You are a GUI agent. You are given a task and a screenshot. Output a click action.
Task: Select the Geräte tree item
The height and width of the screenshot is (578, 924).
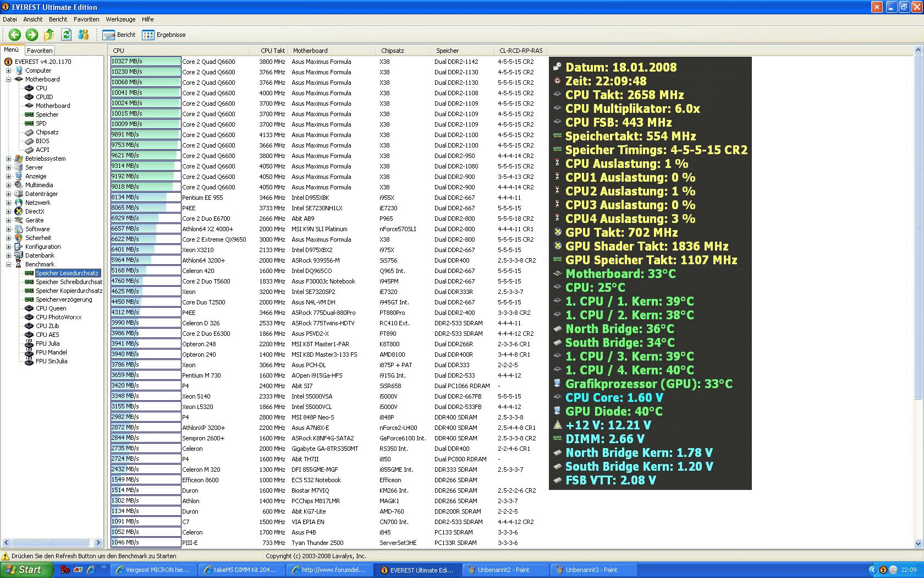34,220
